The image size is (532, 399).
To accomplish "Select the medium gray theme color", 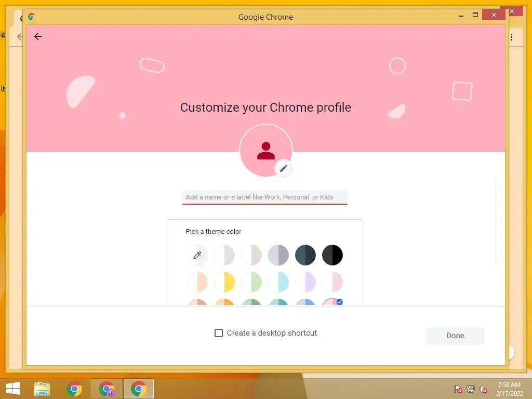I will [278, 255].
